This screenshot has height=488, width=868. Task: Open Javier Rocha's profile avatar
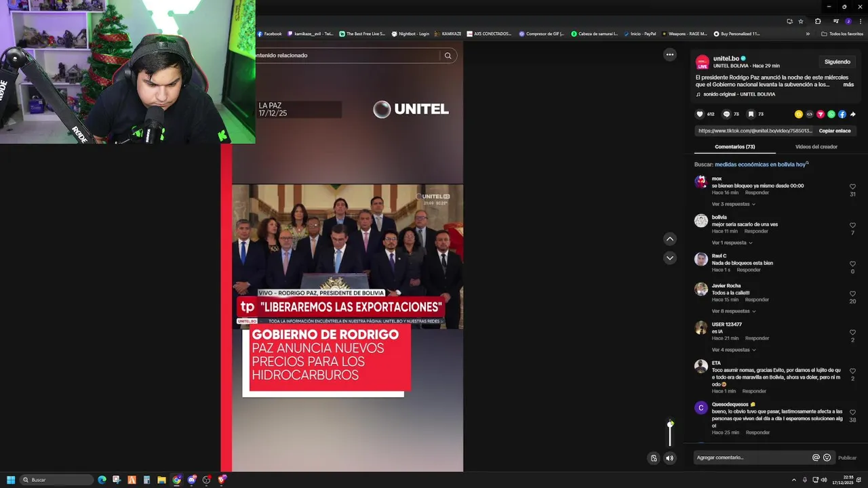701,289
